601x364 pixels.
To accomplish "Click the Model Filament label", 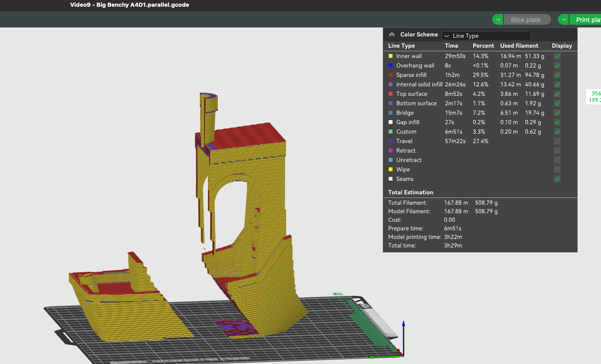I will coord(409,211).
